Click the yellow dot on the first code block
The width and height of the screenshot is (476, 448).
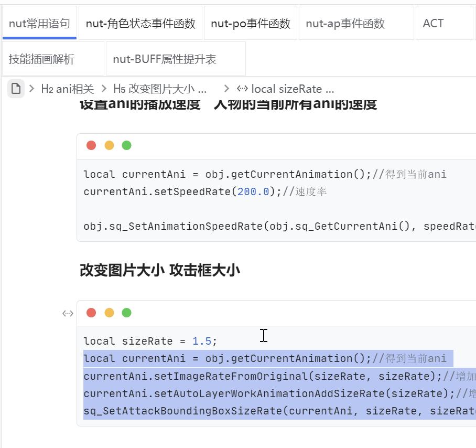(x=109, y=145)
